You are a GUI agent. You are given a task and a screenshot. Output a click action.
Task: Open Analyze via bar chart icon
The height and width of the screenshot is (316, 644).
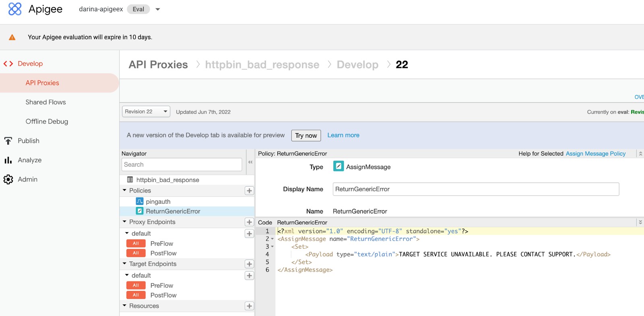click(x=8, y=160)
